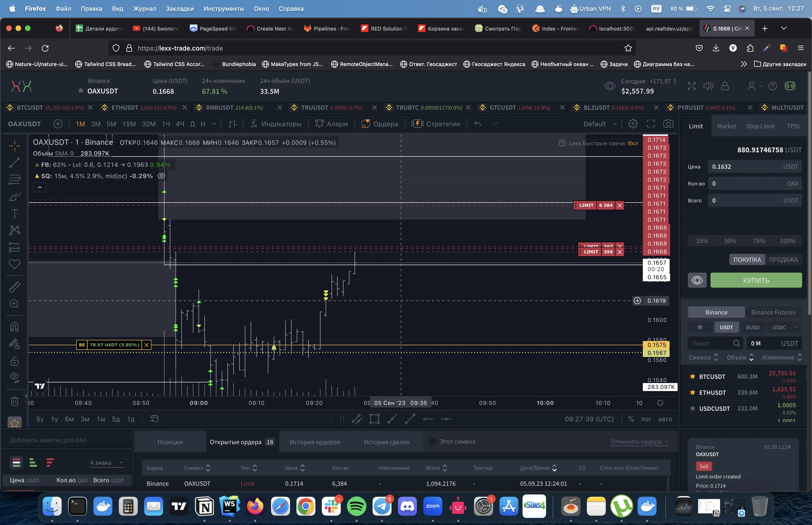The image size is (812, 525).
Task: Open the help question mark icon
Action: (x=773, y=86)
